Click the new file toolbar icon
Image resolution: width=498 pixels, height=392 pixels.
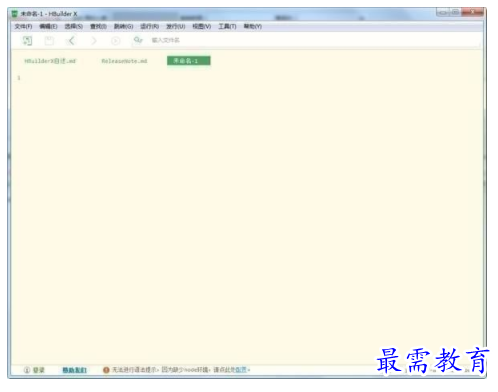27,41
